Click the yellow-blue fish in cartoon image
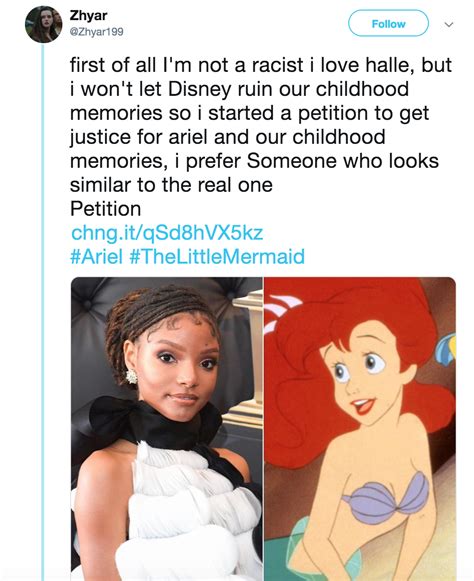Viewport: 474px width, 581px height. click(x=445, y=348)
